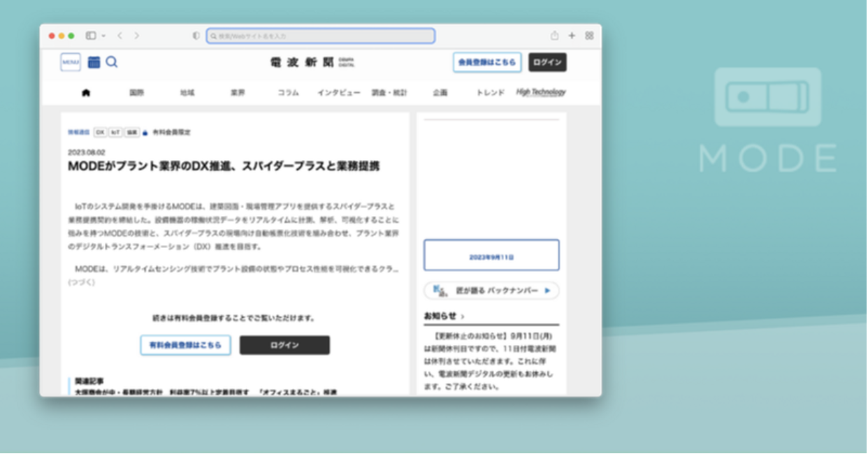This screenshot has width=868, height=454.
Task: Click the 2023年9月11日 date box
Action: 491,256
